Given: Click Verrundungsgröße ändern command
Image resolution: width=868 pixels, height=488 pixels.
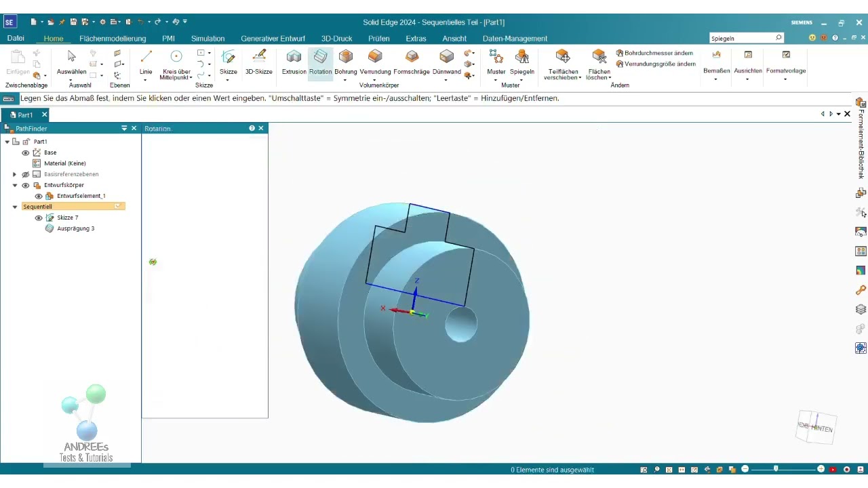Looking at the screenshot, I should coord(656,64).
